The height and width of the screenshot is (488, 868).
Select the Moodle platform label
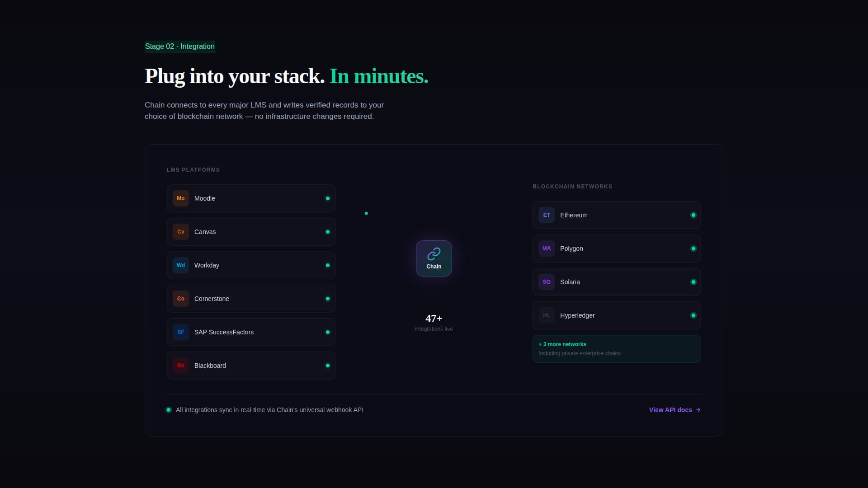point(205,198)
